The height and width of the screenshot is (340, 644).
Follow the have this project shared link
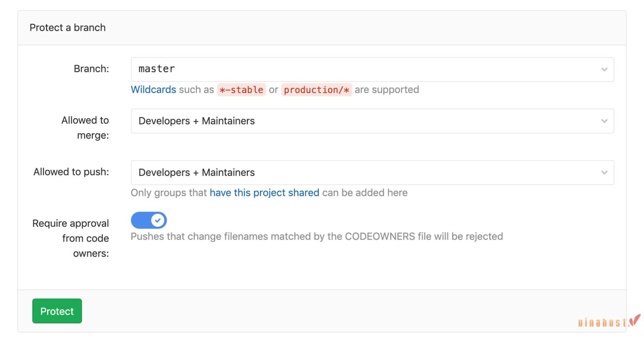tap(265, 193)
